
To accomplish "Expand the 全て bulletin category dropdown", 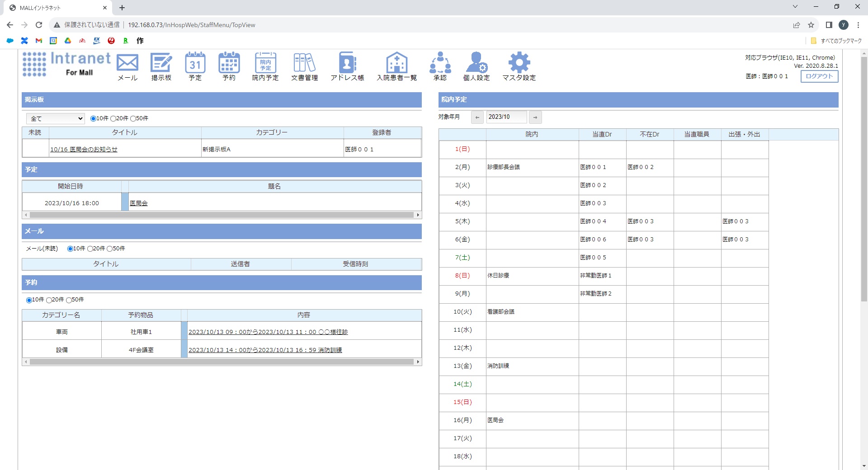I will (56, 118).
